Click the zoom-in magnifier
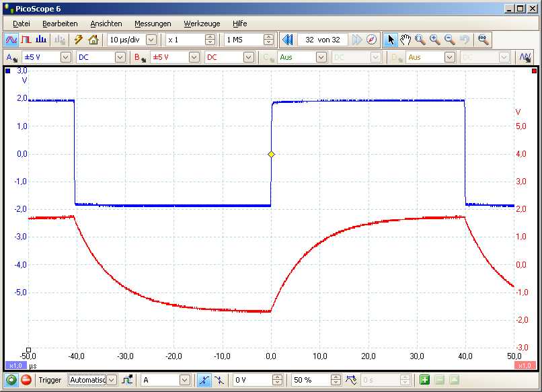The width and height of the screenshot is (542, 392). pyautogui.click(x=435, y=40)
